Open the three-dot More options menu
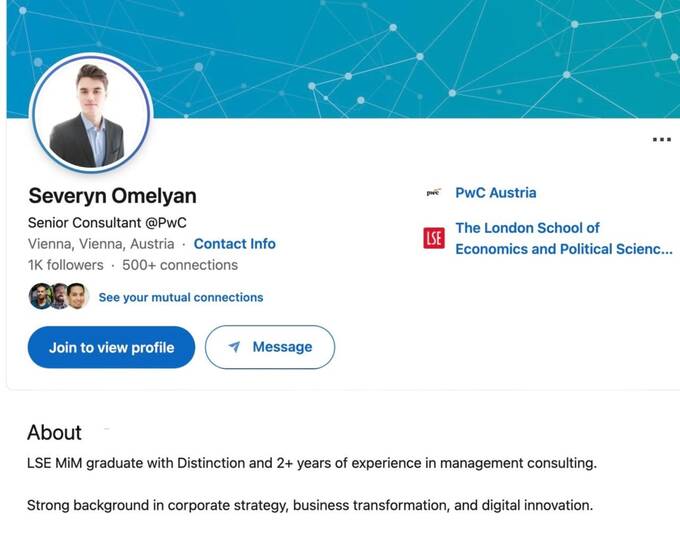This screenshot has height=540, width=680. (661, 140)
